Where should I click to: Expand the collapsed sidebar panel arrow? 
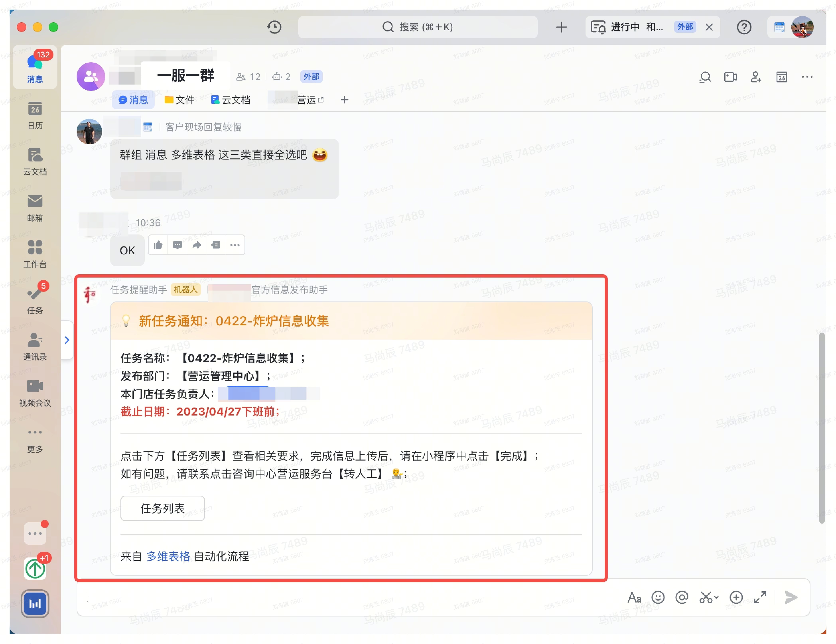(x=67, y=340)
